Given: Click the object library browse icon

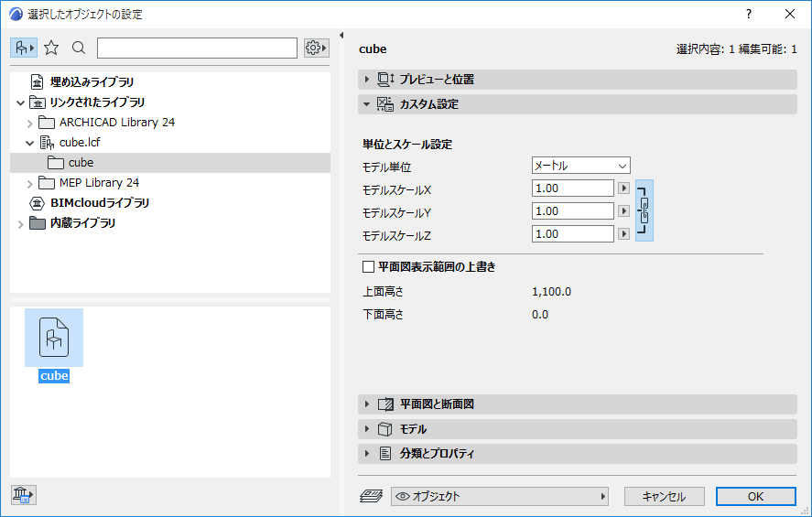Looking at the screenshot, I should click(x=23, y=48).
